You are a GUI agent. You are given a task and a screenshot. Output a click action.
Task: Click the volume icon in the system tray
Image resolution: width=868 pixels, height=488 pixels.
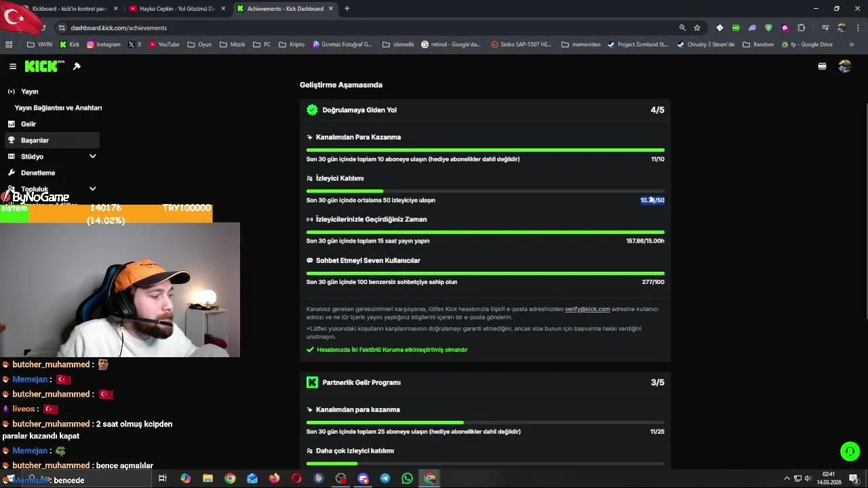tap(808, 479)
